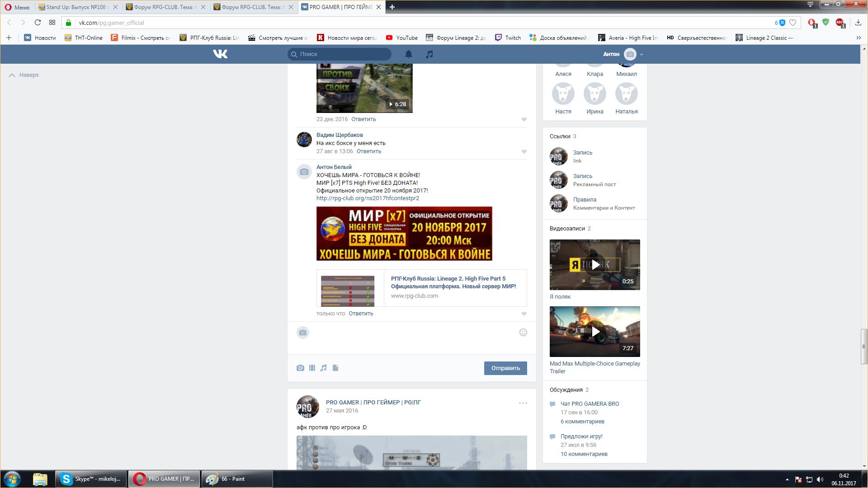
Task: Like Вадим Щербаков's comment heart
Action: pos(524,151)
